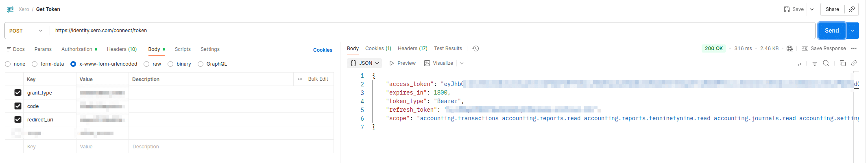868x163 pixels.
Task: Open the Save options dropdown arrow
Action: (x=812, y=9)
